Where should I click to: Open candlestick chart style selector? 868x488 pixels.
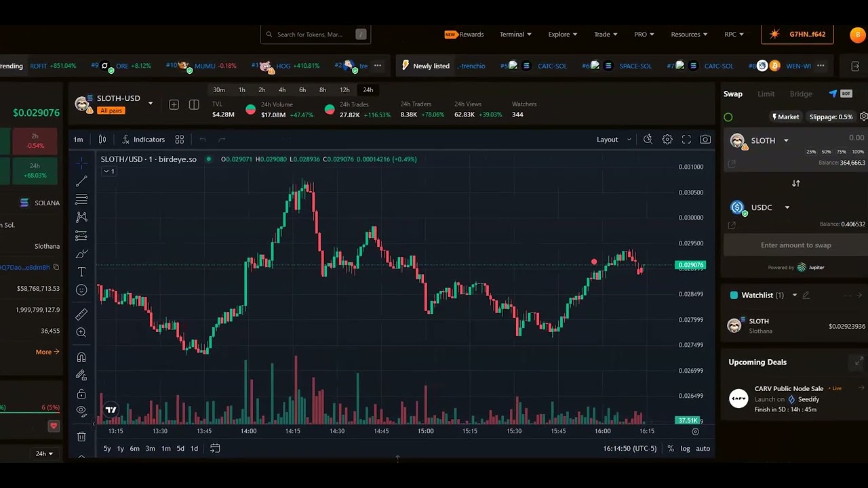click(102, 140)
